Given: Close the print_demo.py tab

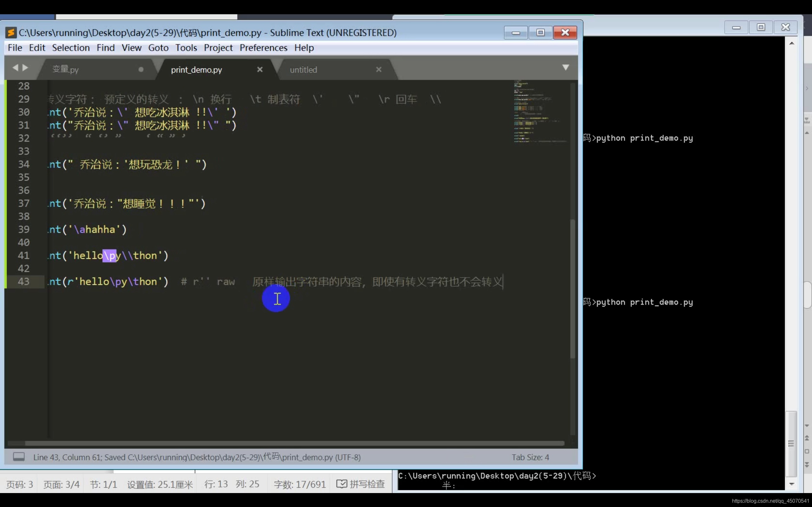Looking at the screenshot, I should pyautogui.click(x=260, y=69).
